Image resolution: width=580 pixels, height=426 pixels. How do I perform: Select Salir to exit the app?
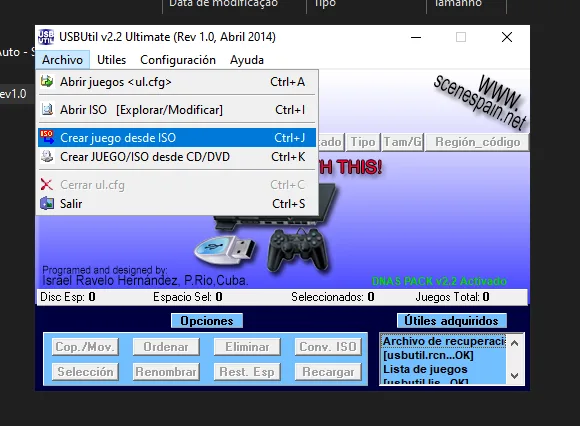[177, 203]
